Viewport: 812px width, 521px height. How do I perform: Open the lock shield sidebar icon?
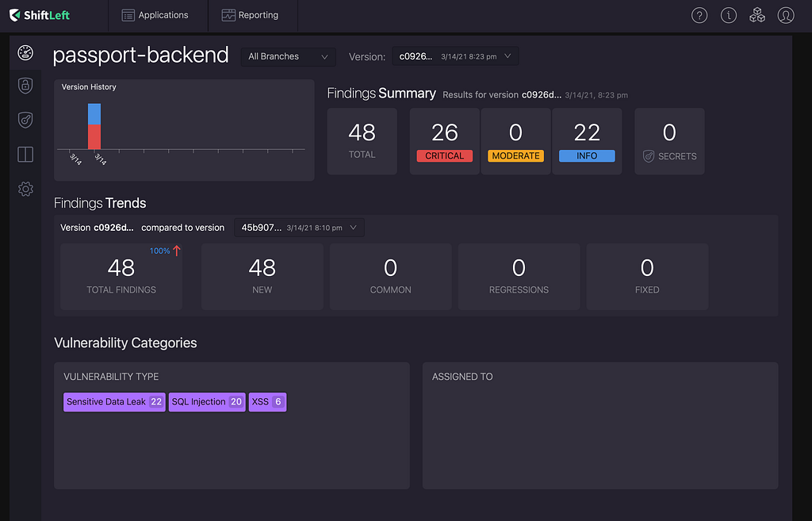[25, 86]
